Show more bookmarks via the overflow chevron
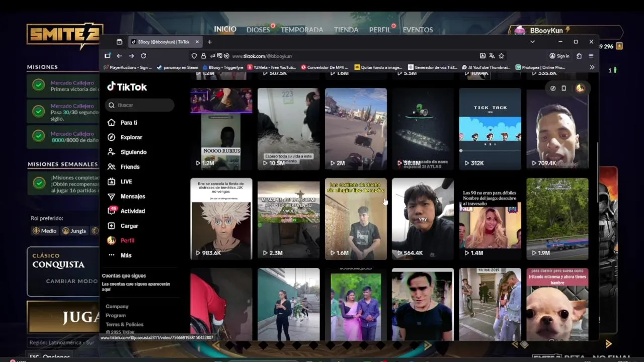The image size is (644, 362). (x=592, y=67)
